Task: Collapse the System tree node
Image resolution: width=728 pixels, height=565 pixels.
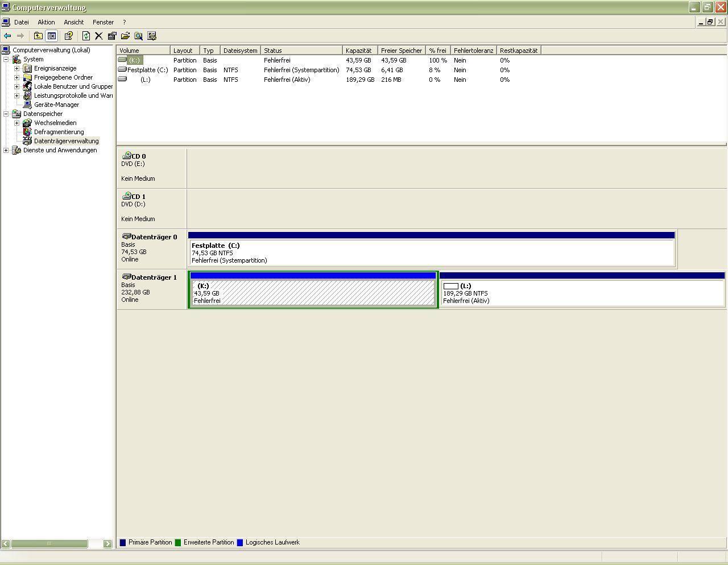Action: (6, 59)
